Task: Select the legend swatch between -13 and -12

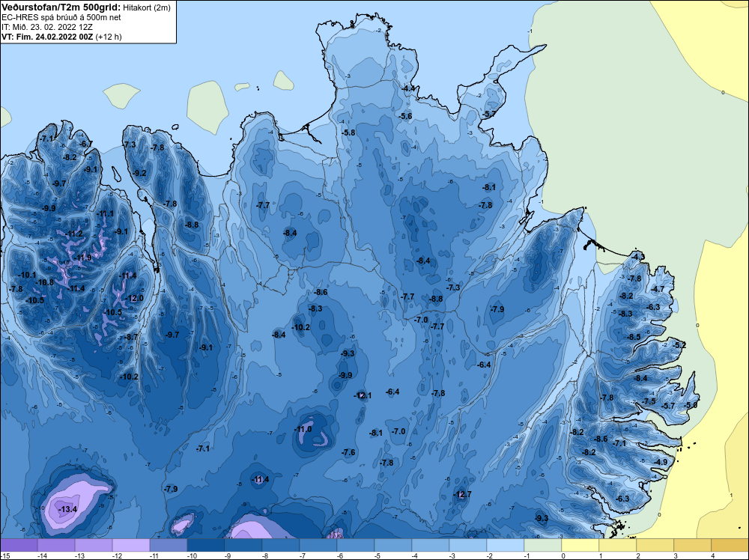Action: 93,545
